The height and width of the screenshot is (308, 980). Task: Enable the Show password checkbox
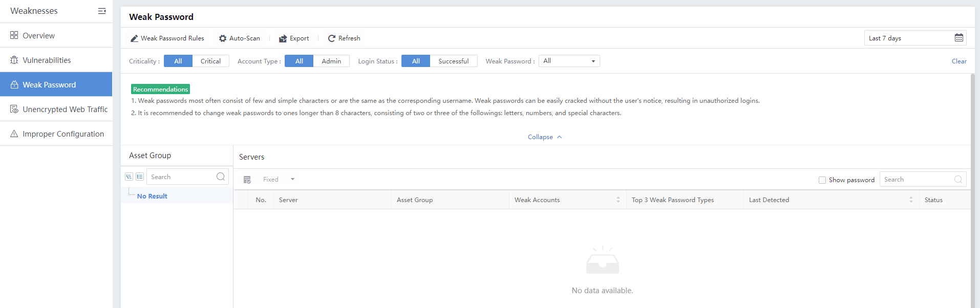[822, 180]
